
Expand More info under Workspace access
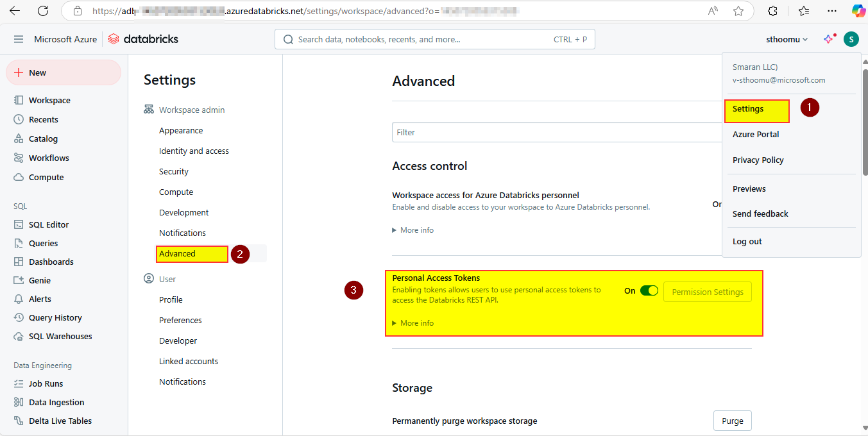click(413, 230)
